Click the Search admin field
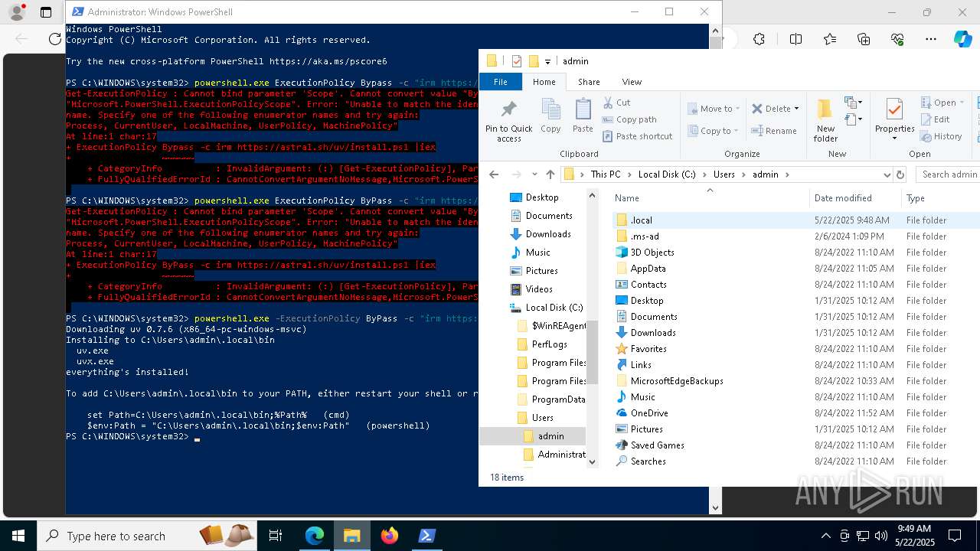Viewport: 980px width, 551px height. [949, 174]
